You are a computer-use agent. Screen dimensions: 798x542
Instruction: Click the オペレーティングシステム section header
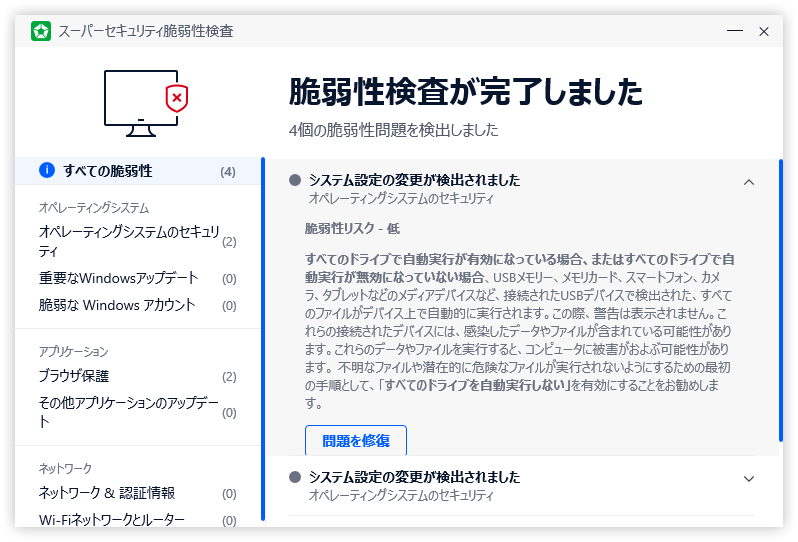coord(94,208)
